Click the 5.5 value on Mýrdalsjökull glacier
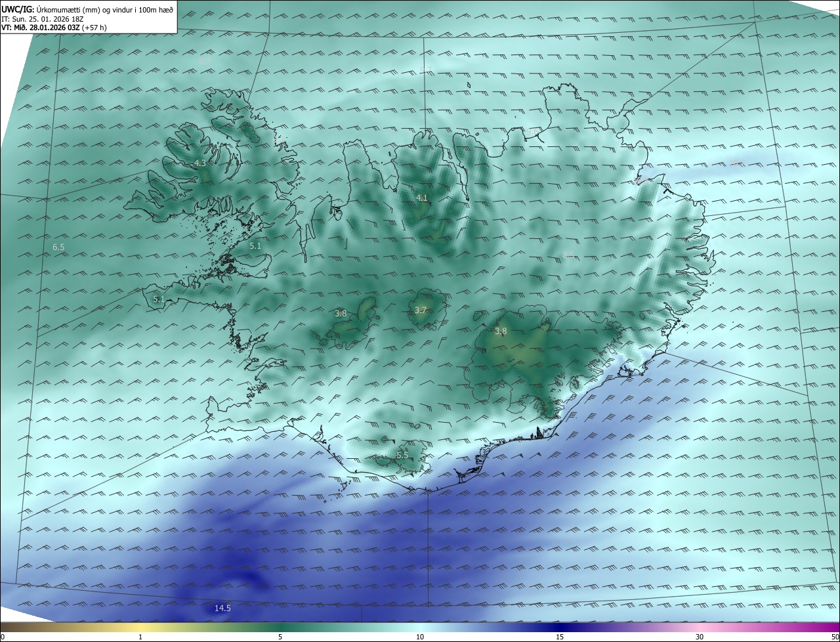840x642 pixels. pyautogui.click(x=402, y=455)
